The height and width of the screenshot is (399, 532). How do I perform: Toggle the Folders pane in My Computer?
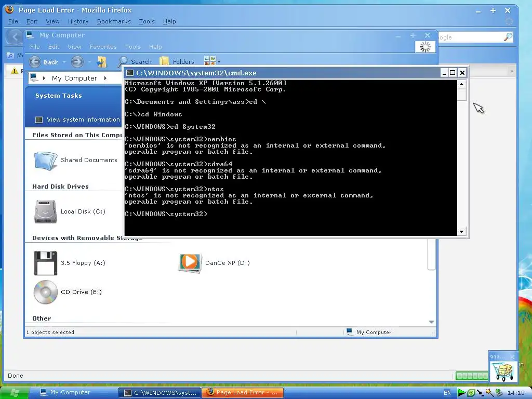click(x=177, y=62)
